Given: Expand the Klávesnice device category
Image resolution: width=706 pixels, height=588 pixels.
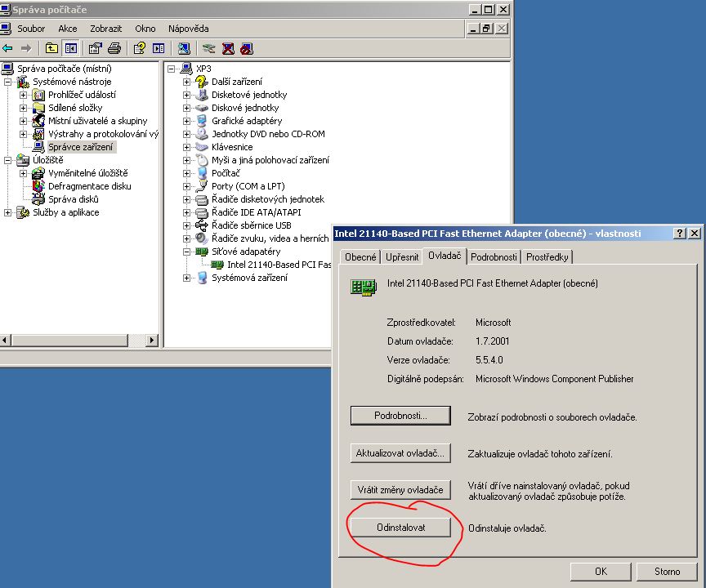Looking at the screenshot, I should pos(186,147).
